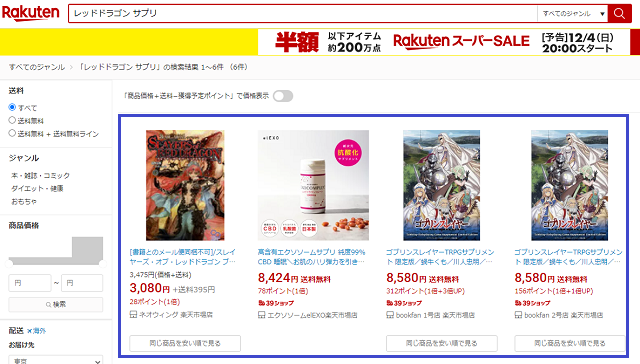Image resolution: width=640 pixels, height=364 pixels.
Task: Click the minimum price input field
Action: pos(30,283)
